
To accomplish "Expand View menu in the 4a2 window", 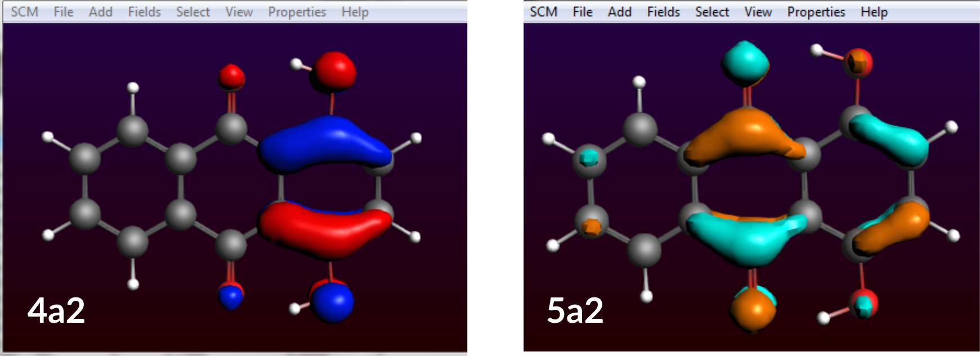I will click(x=239, y=12).
